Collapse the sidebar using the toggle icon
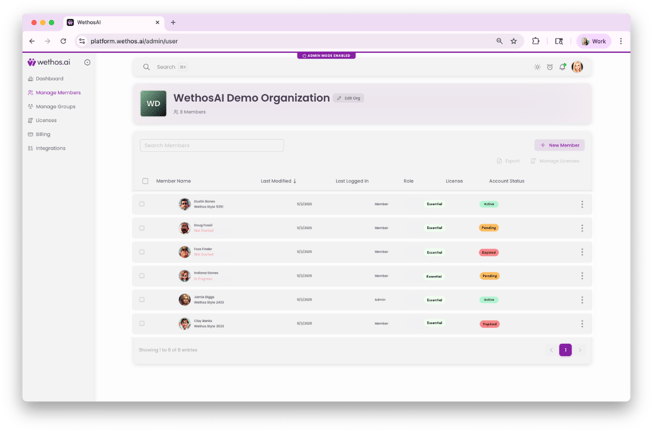The height and width of the screenshot is (431, 670). click(87, 63)
